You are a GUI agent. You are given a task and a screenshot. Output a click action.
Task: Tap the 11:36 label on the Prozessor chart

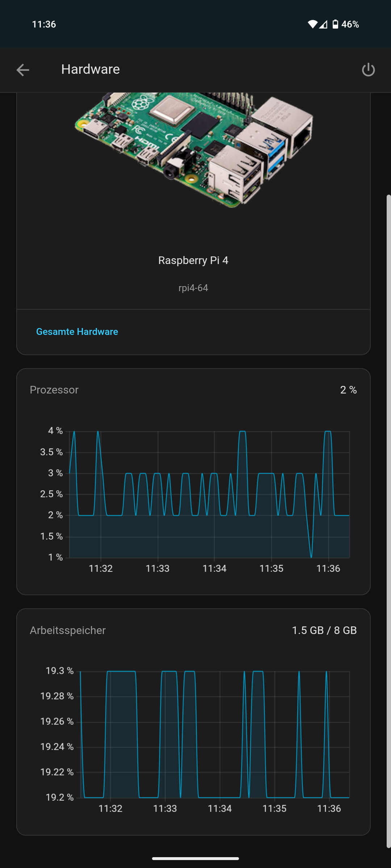pyautogui.click(x=328, y=569)
